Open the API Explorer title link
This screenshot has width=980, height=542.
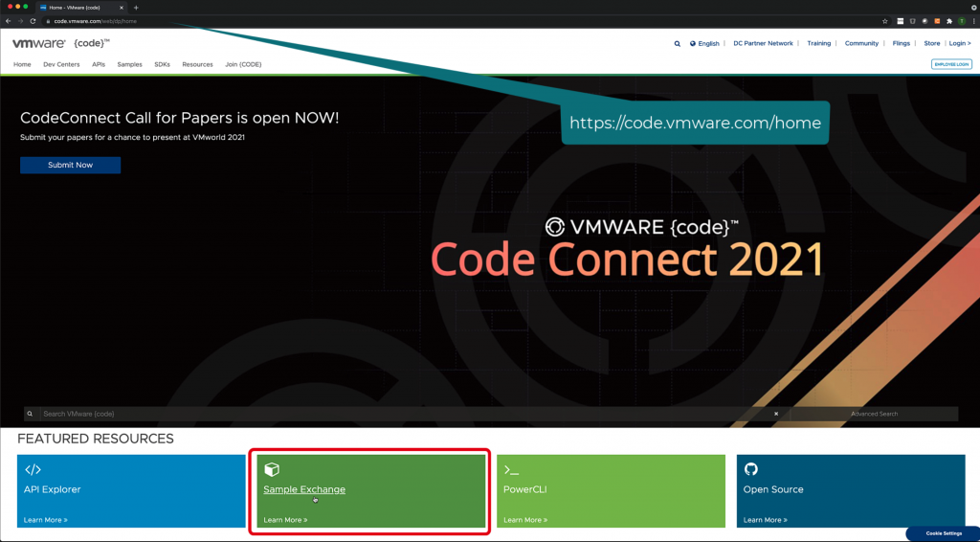coord(52,489)
